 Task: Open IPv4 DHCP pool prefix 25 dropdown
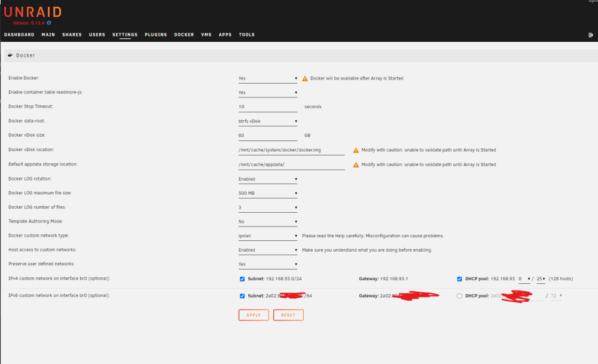[541, 279]
